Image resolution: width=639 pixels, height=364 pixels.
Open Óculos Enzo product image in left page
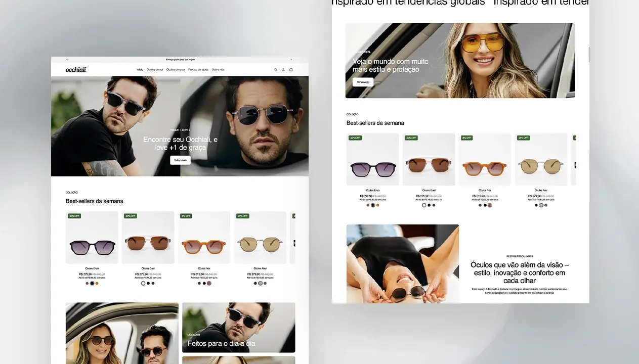pos(92,238)
